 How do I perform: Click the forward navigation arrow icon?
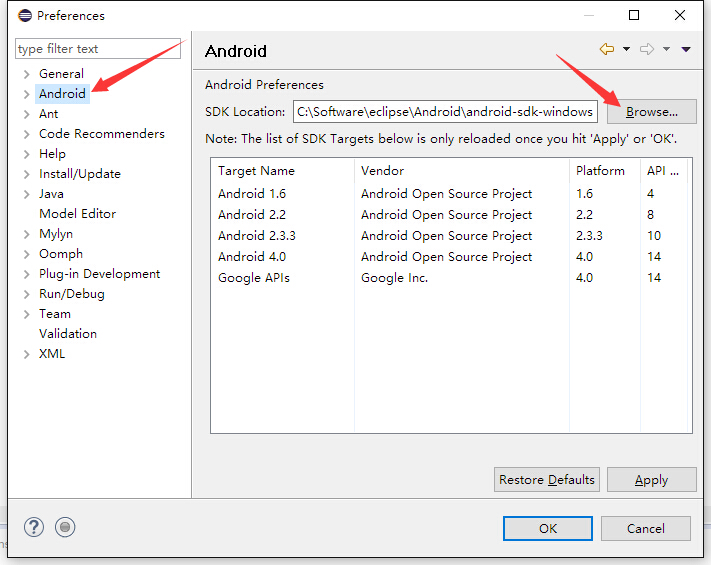[647, 49]
